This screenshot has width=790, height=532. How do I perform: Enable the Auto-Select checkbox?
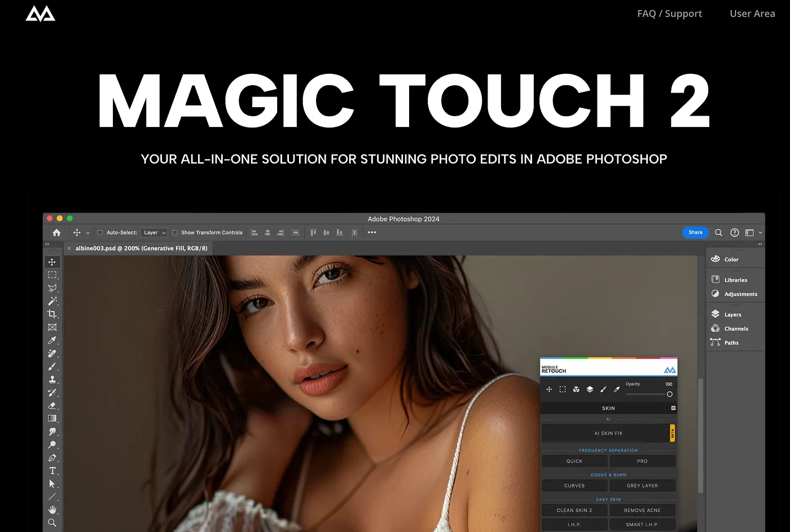(100, 232)
